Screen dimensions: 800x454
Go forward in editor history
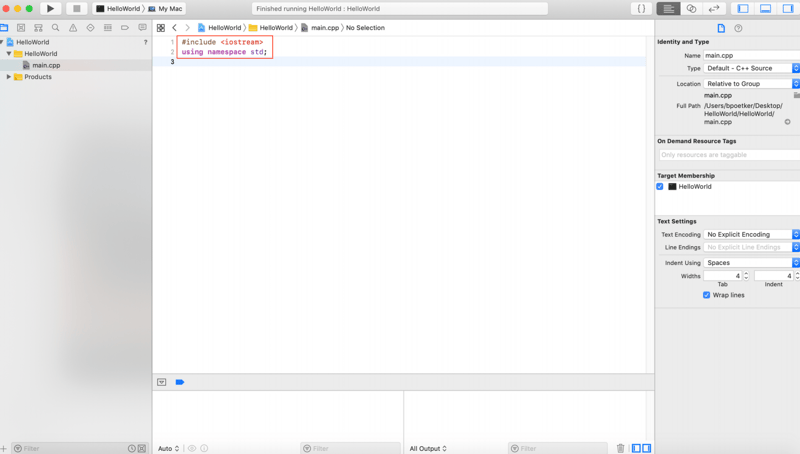click(187, 28)
